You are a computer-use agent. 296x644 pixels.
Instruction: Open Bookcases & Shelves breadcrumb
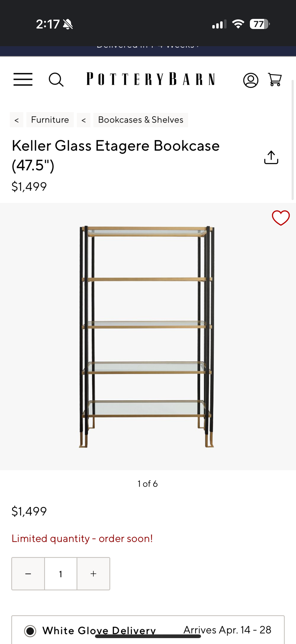(x=141, y=120)
